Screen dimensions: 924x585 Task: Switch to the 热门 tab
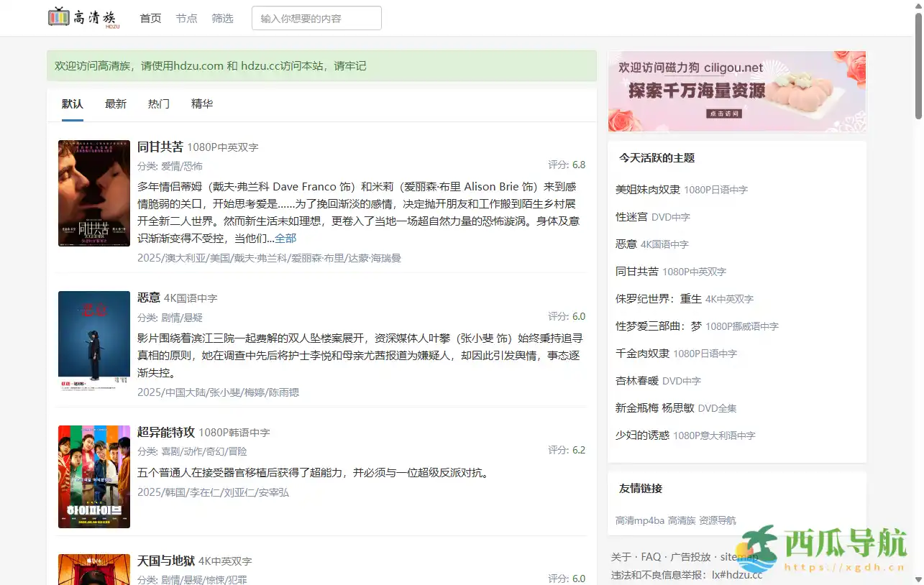point(159,104)
